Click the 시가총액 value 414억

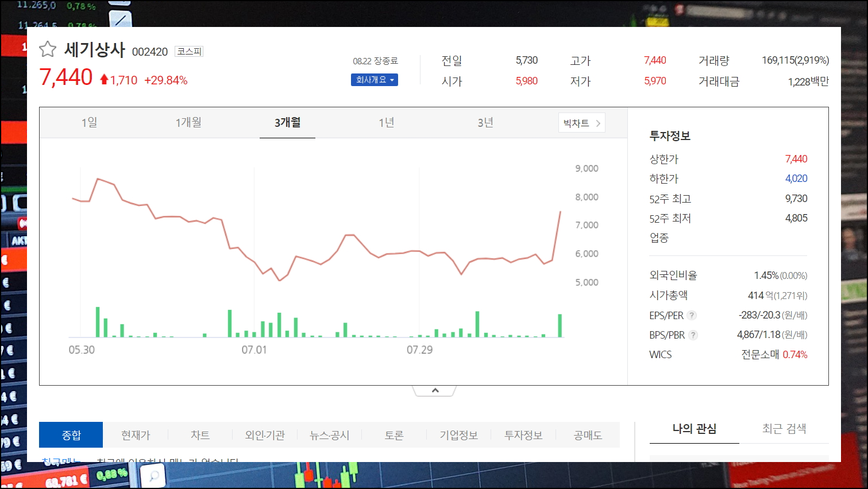point(760,296)
